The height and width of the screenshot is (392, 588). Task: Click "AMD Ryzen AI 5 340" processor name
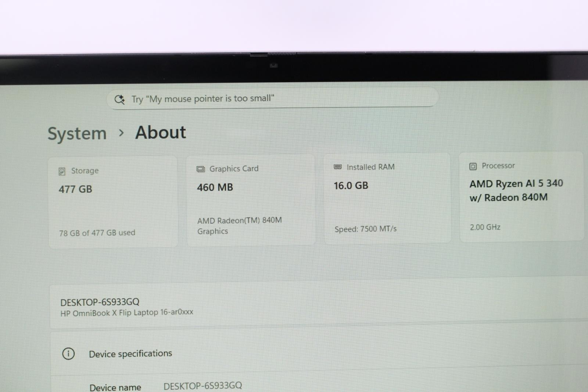pyautogui.click(x=516, y=183)
